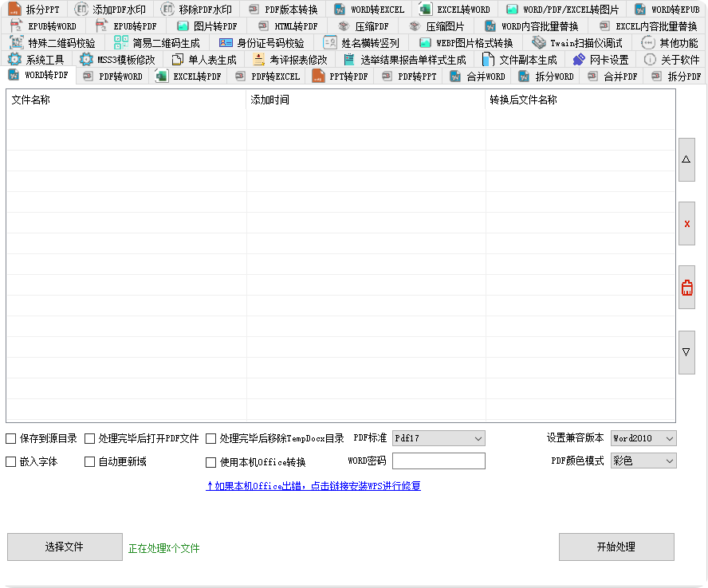
Task: Click the 关于软件 info icon
Action: click(x=650, y=59)
